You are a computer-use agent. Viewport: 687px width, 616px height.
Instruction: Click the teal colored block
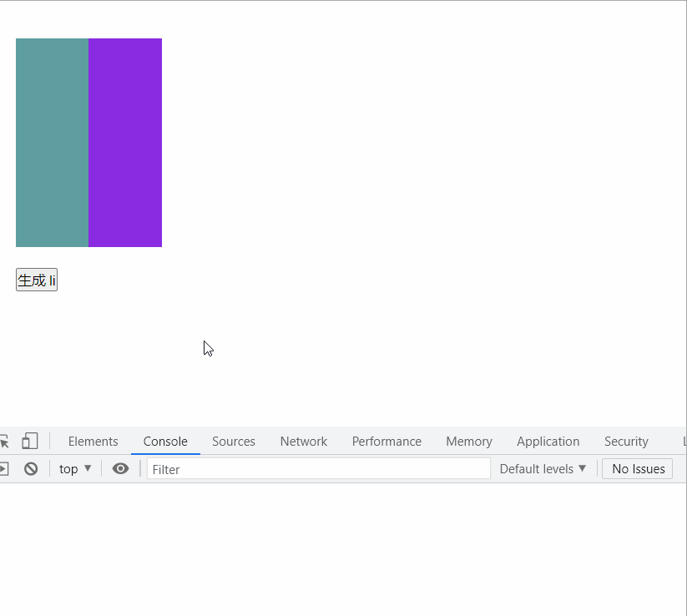[x=52, y=143]
